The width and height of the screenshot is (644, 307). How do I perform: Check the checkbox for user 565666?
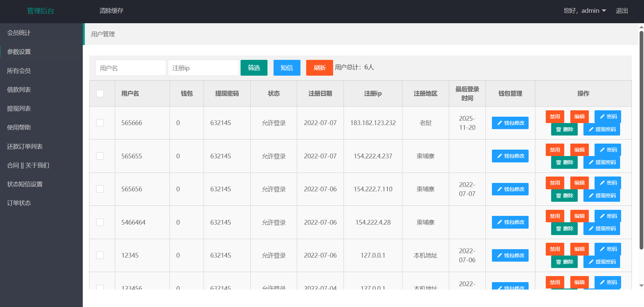click(x=100, y=123)
